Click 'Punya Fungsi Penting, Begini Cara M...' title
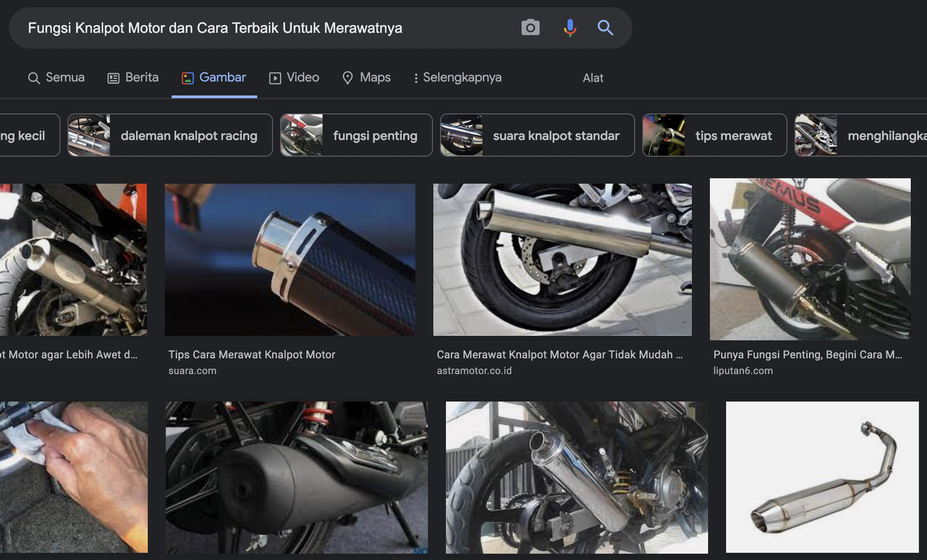Image resolution: width=927 pixels, height=560 pixels. 808,355
